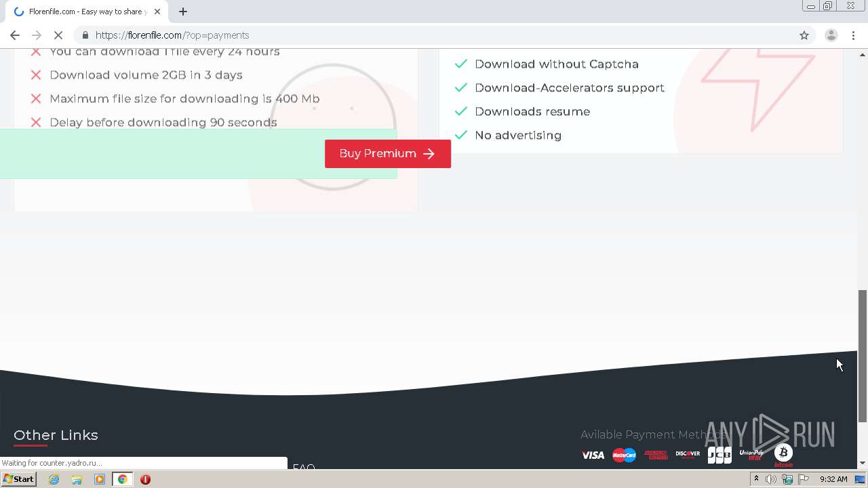Launch Internet Explorer from taskbar
Screen dimensions: 868x488
point(54,479)
